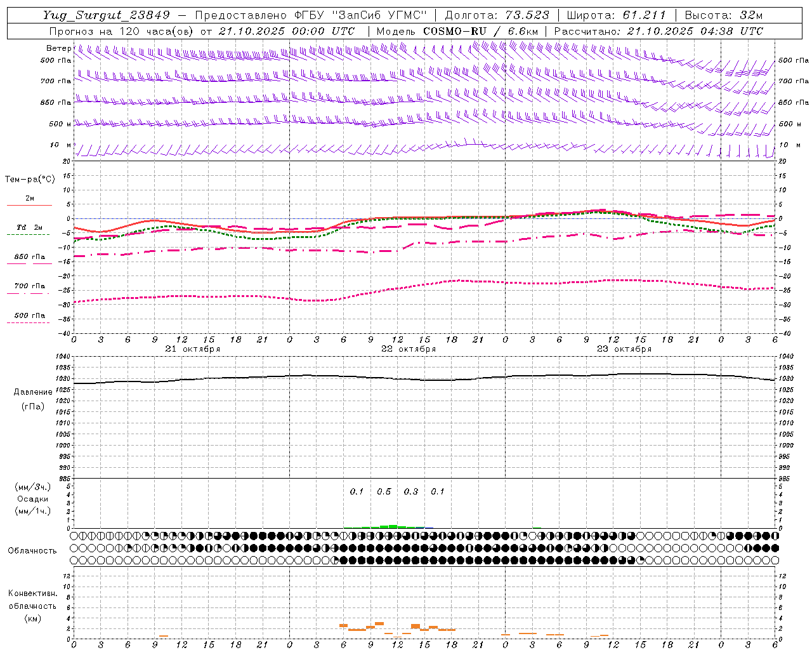Click the Давление pressure panel label

[33, 392]
